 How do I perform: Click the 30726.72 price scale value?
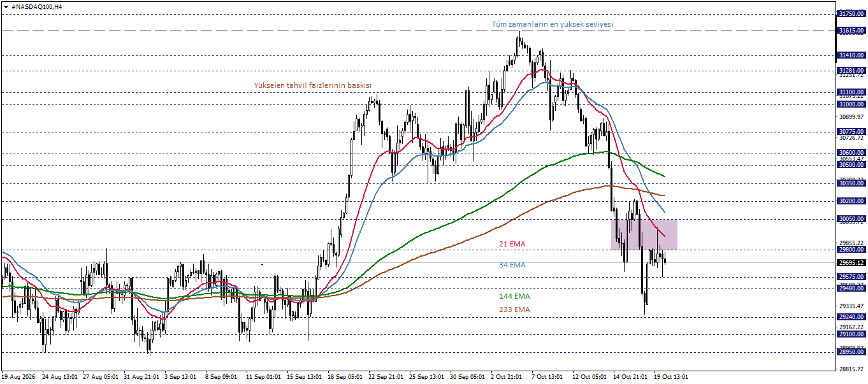851,138
